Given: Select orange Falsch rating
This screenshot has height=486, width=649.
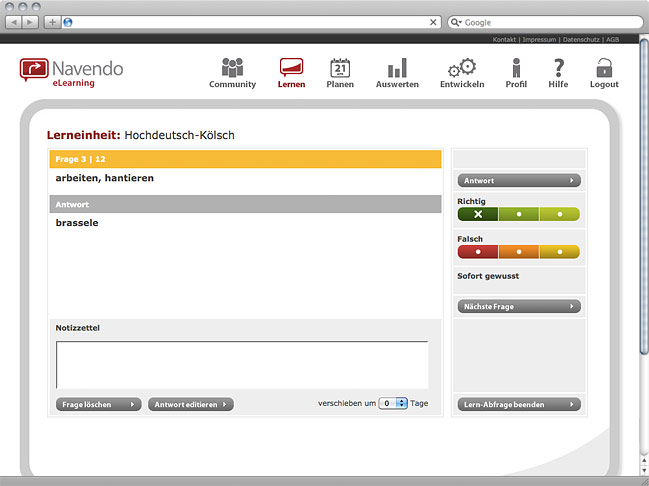Looking at the screenshot, I should (519, 252).
